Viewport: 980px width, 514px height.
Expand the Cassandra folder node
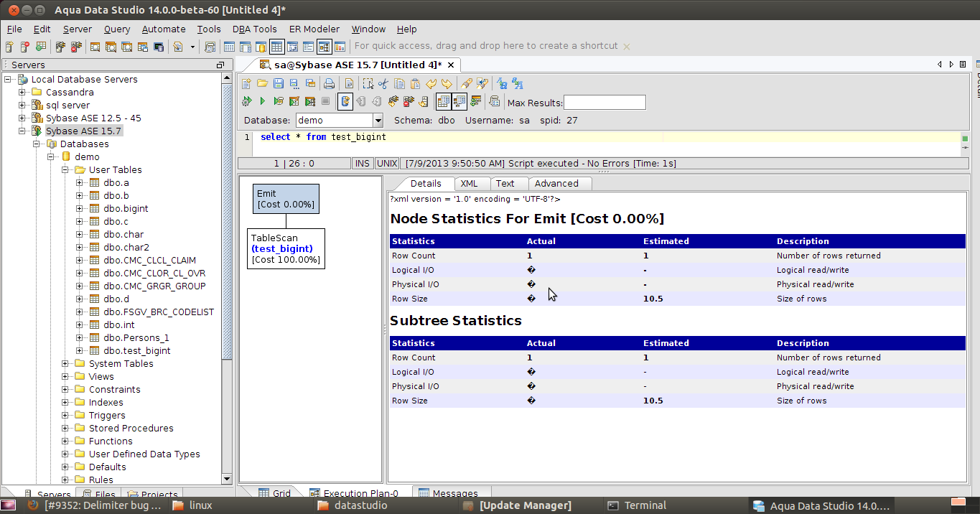pyautogui.click(x=22, y=92)
